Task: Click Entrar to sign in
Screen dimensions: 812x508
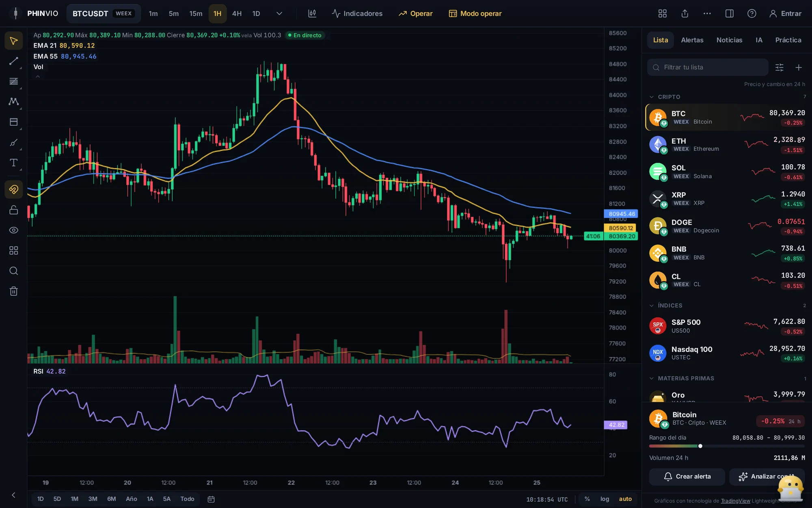Action: (x=785, y=13)
